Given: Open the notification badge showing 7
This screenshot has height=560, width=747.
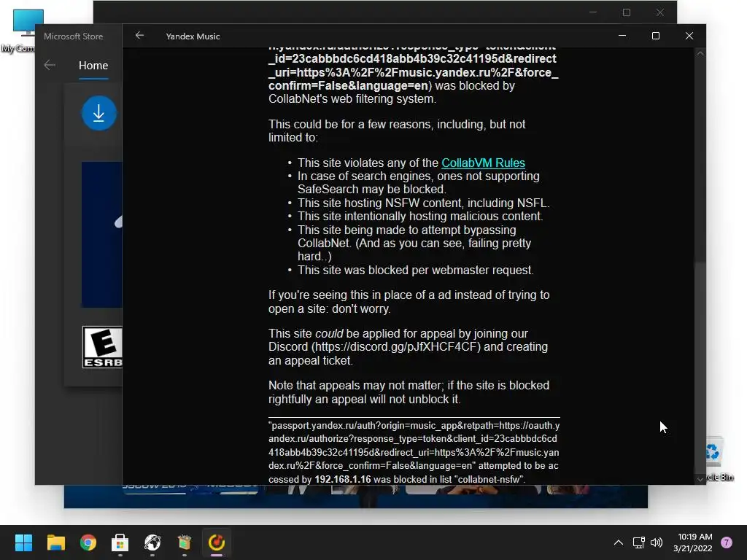Looking at the screenshot, I should [727, 542].
